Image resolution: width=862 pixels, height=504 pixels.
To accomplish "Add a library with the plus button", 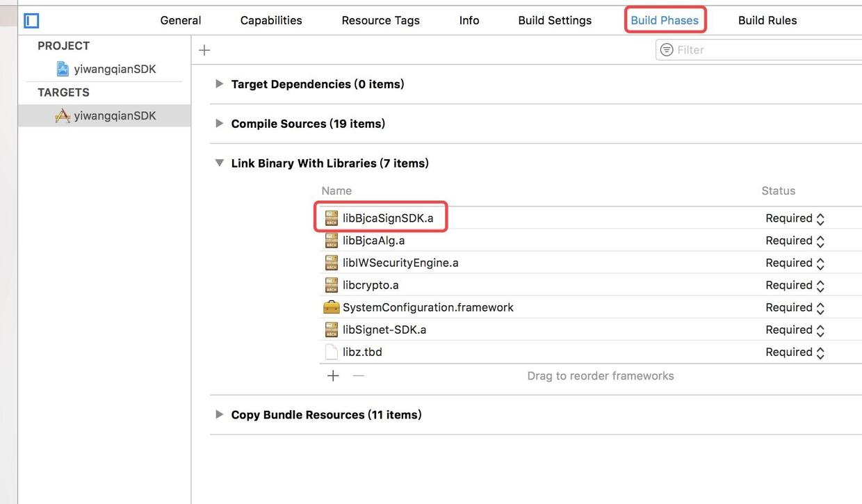I will [333, 376].
